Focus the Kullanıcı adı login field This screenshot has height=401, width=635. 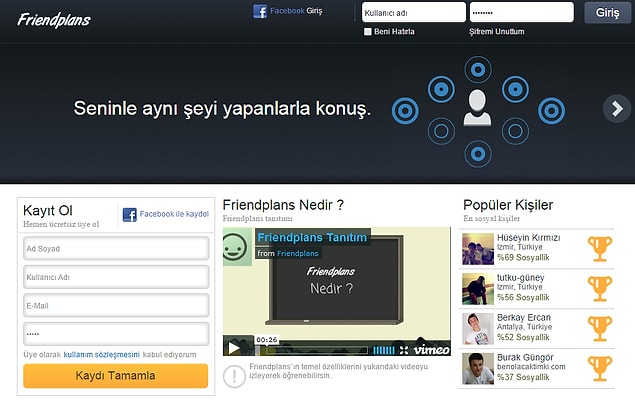(413, 12)
